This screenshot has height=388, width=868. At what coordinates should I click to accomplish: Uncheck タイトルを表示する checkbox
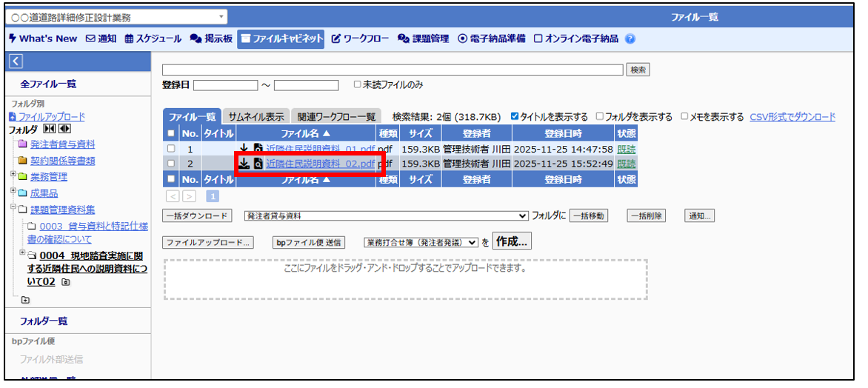tap(515, 117)
